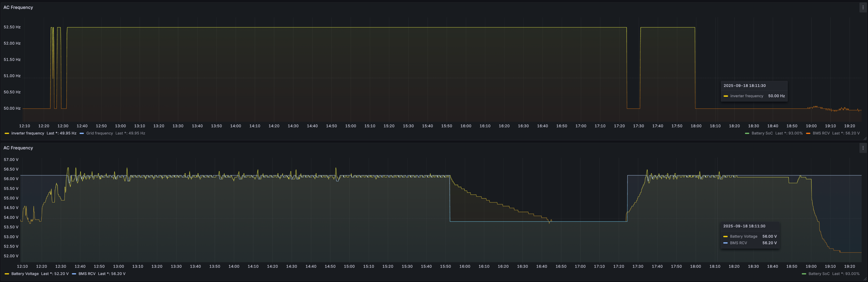Click the AC Frequency title of the voltage chart
The width and height of the screenshot is (868, 282).
pos(18,148)
